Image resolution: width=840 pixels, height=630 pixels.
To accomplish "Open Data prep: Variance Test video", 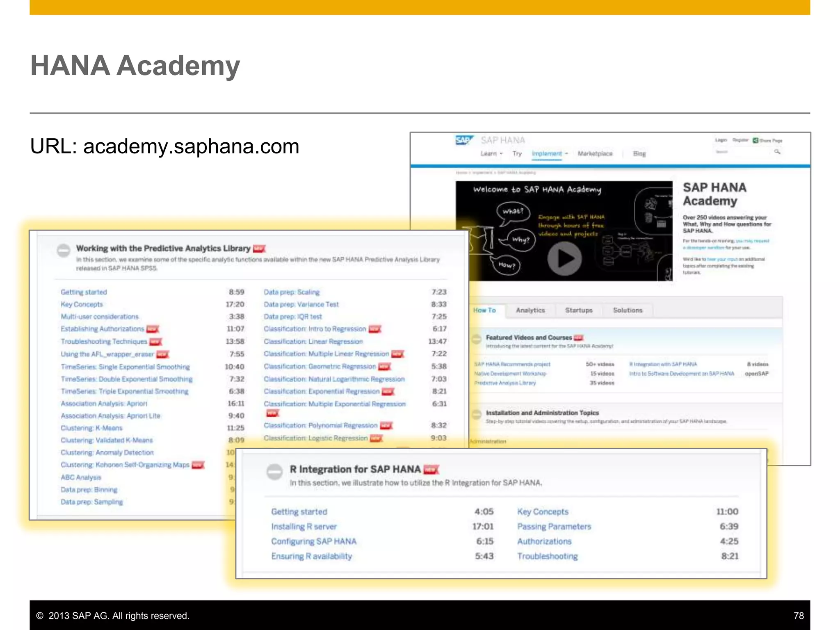I will pos(301,304).
